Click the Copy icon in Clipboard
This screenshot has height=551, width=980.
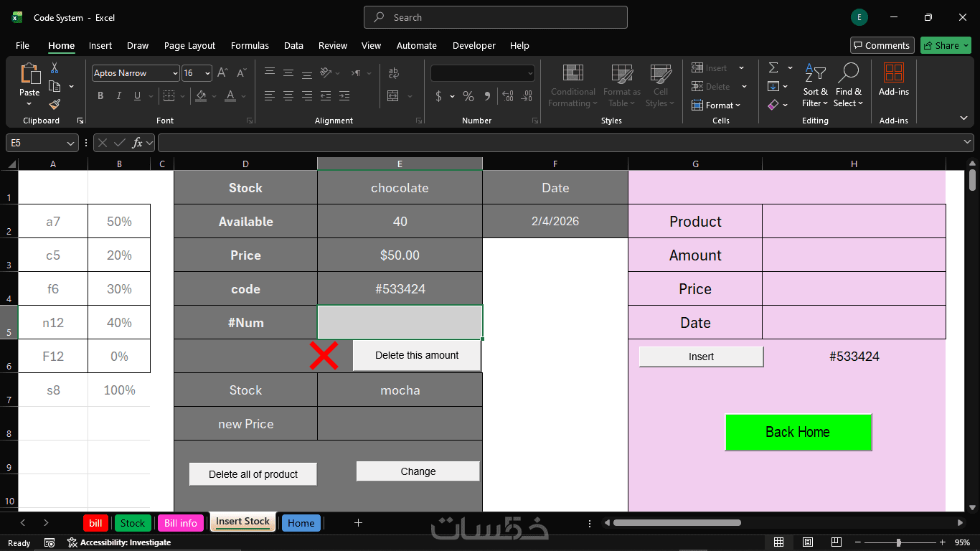point(55,87)
